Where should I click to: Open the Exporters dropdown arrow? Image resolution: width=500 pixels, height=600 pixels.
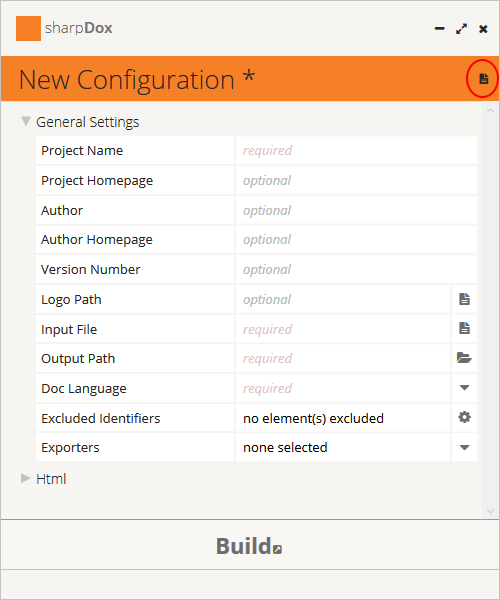tap(464, 447)
